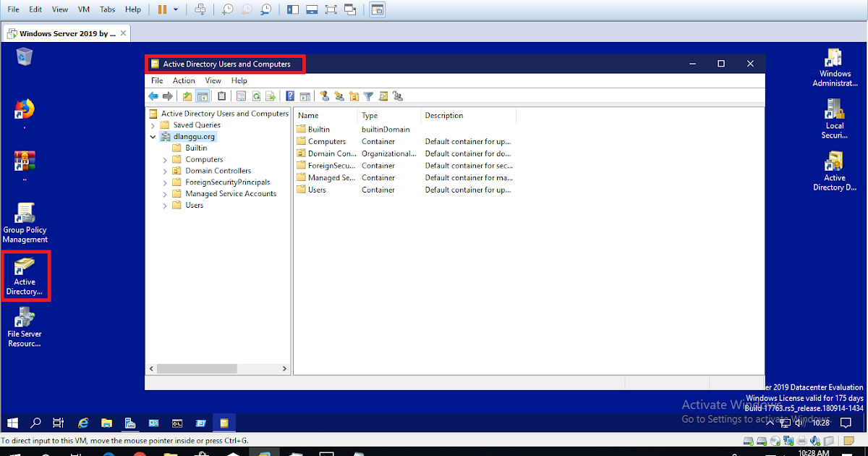Open the VM menu in VMware
The image size is (868, 456).
point(83,9)
